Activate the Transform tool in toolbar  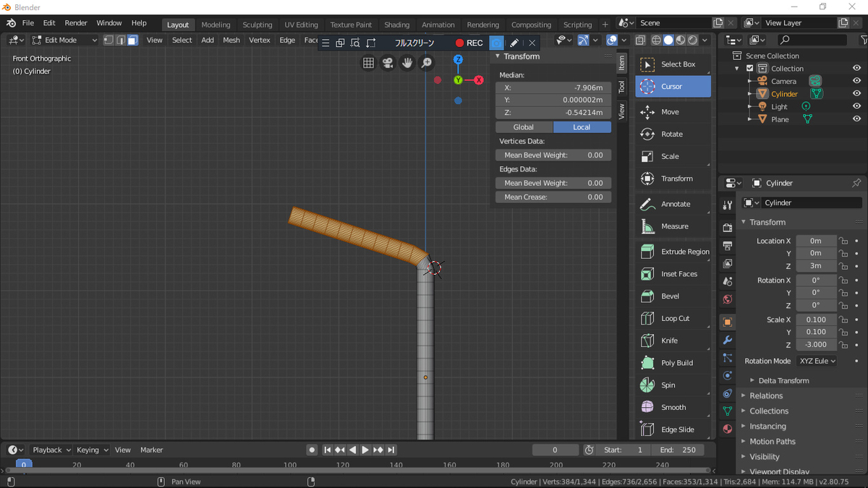pyautogui.click(x=673, y=179)
